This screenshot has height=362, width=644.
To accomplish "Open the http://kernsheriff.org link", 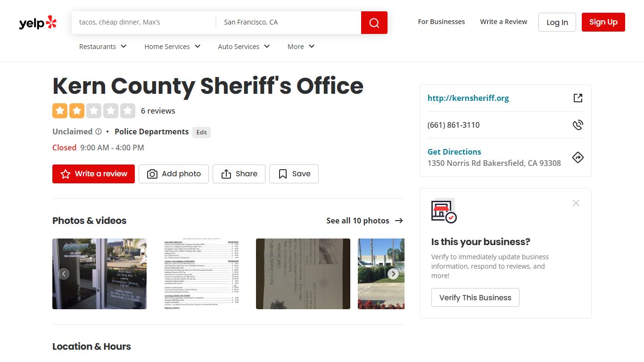I will [468, 98].
